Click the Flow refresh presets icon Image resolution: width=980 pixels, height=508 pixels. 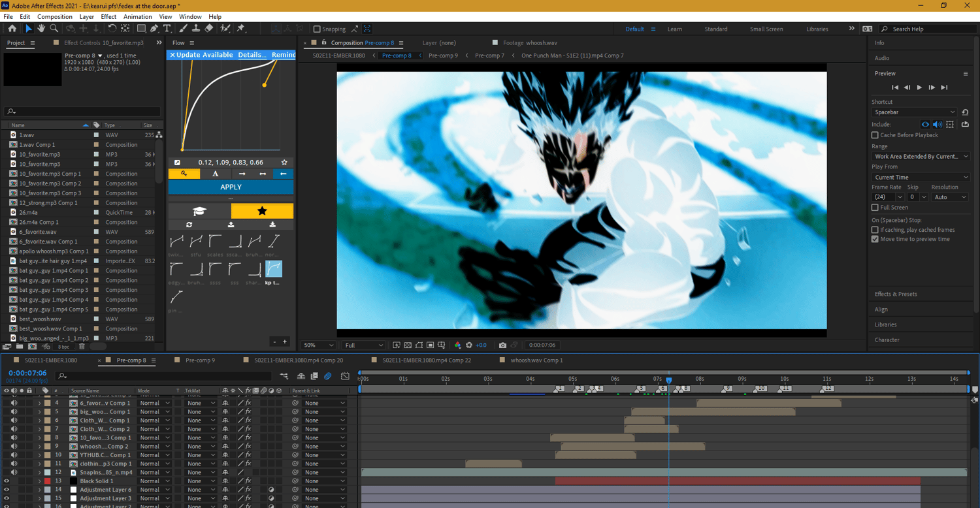[x=189, y=225]
